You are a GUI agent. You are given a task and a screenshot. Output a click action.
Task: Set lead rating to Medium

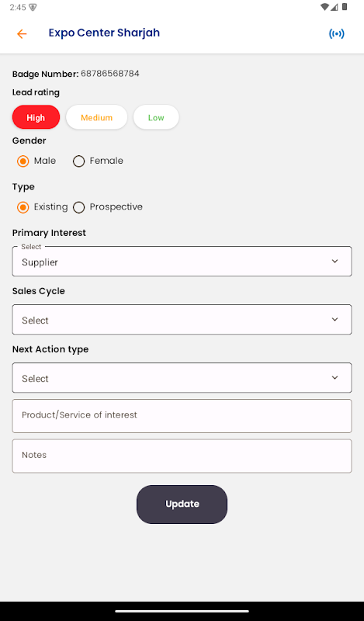point(97,117)
